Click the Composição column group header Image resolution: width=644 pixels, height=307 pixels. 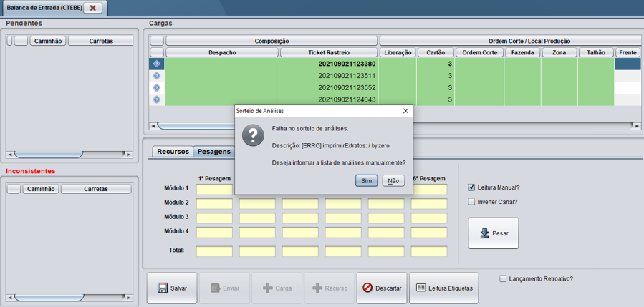(x=271, y=41)
